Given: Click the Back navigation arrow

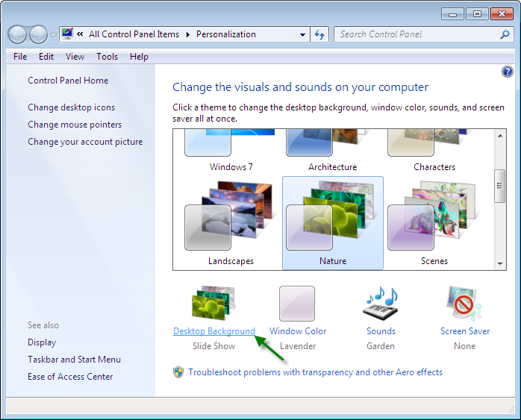Looking at the screenshot, I should [17, 34].
